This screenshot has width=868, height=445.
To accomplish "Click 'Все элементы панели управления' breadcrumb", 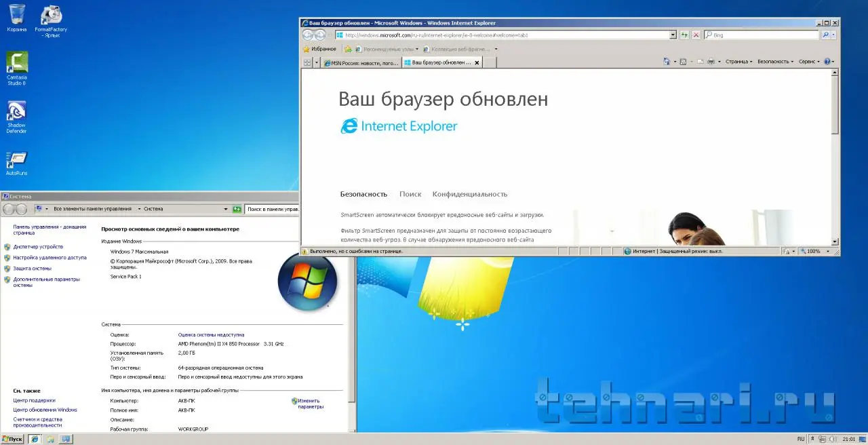I will 94,209.
